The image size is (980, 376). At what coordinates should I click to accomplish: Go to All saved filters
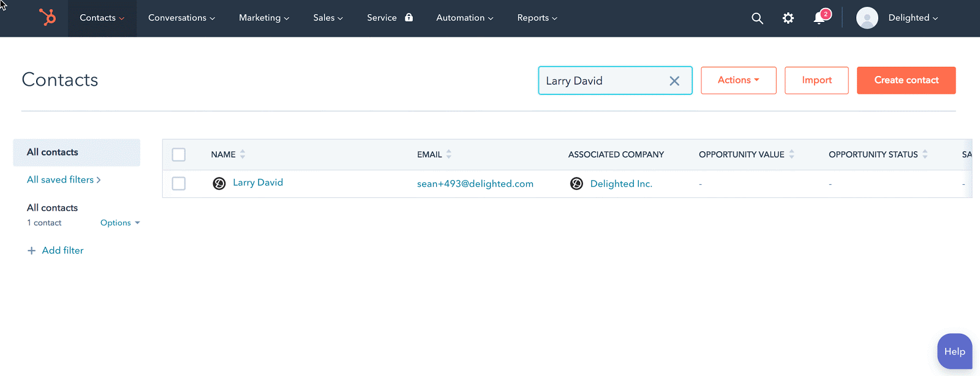tap(64, 179)
